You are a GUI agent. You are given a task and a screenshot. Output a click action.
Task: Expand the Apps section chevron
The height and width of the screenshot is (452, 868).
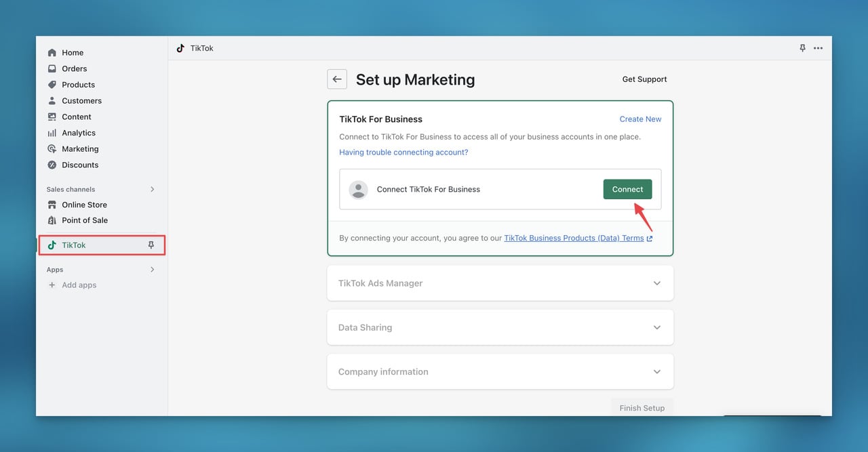click(x=152, y=270)
